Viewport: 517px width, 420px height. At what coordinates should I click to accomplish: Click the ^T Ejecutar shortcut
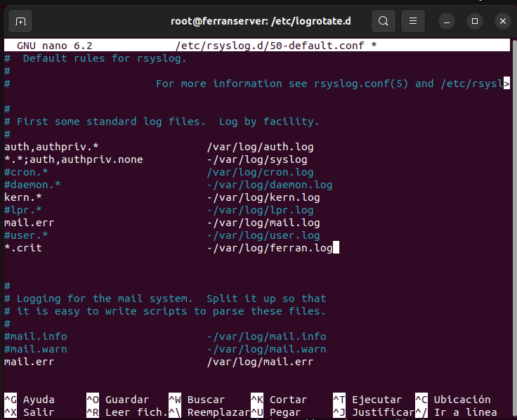click(x=367, y=400)
